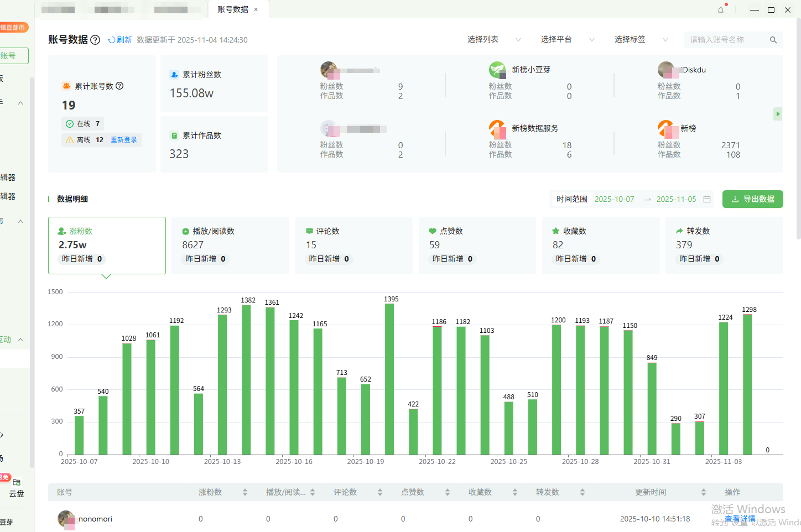This screenshot has height=532, width=801.
Task: Click the 重新登录 link for offline accounts
Action: 124,140
